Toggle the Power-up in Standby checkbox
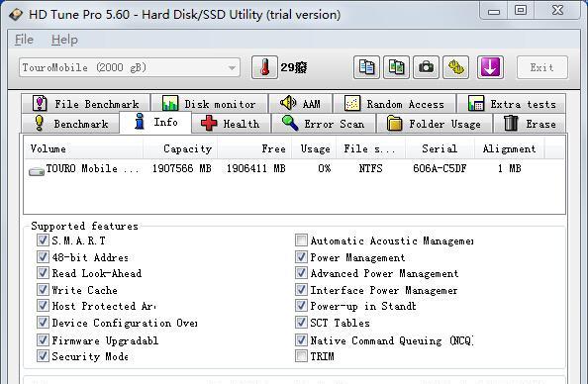The image size is (588, 384). click(301, 306)
